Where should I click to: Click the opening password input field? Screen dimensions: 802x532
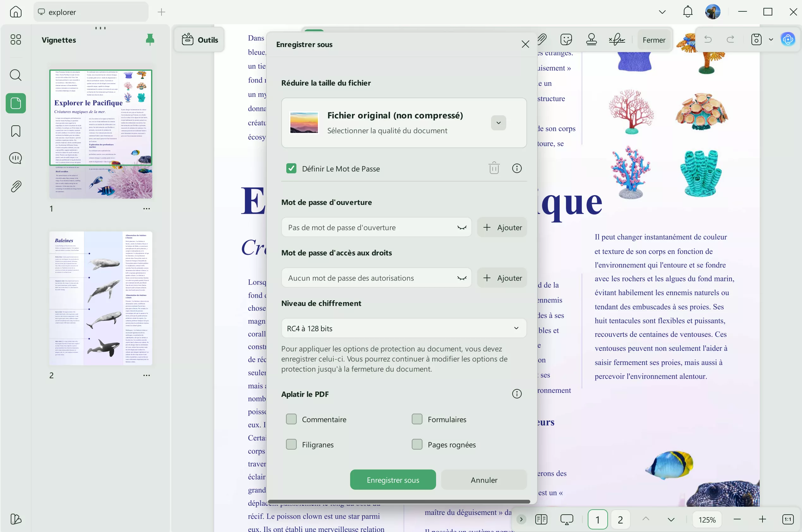click(x=376, y=227)
